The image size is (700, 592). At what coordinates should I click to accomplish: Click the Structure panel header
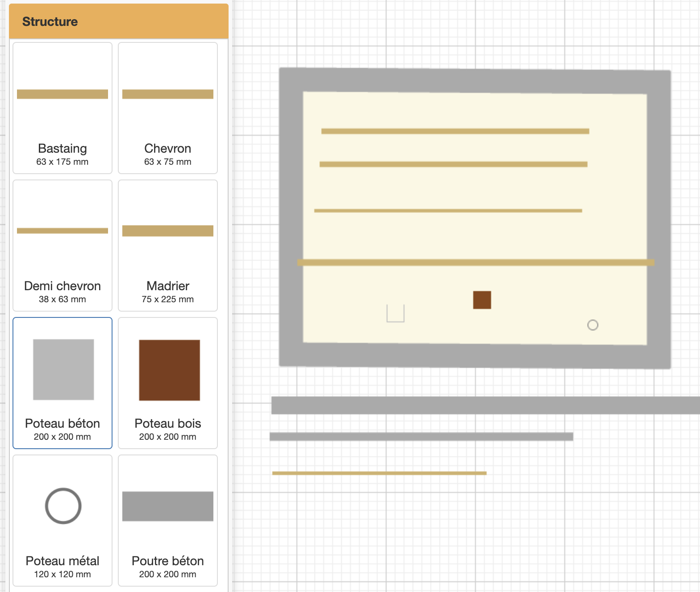coord(119,21)
